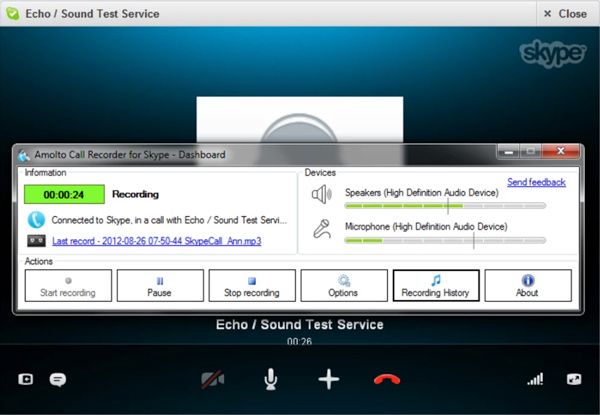This screenshot has height=415, width=600.
Task: Show the Skype contacts panel icon
Action: pyautogui.click(x=26, y=379)
